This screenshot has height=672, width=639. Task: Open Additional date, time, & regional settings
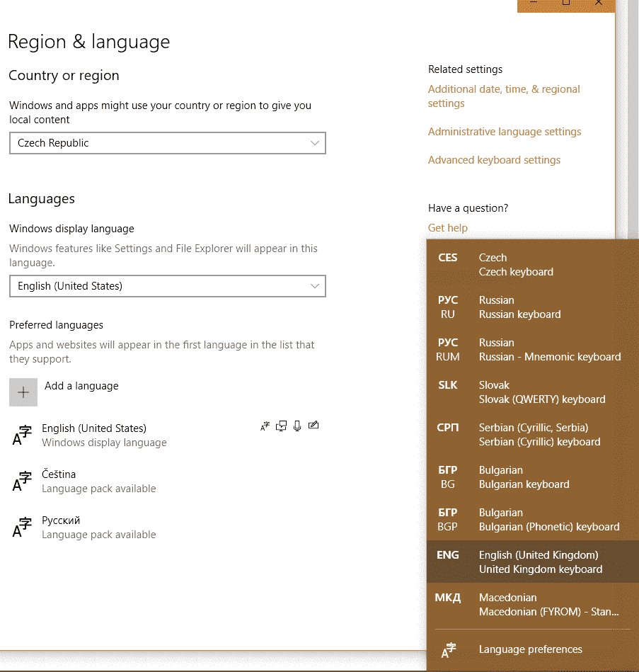point(504,96)
